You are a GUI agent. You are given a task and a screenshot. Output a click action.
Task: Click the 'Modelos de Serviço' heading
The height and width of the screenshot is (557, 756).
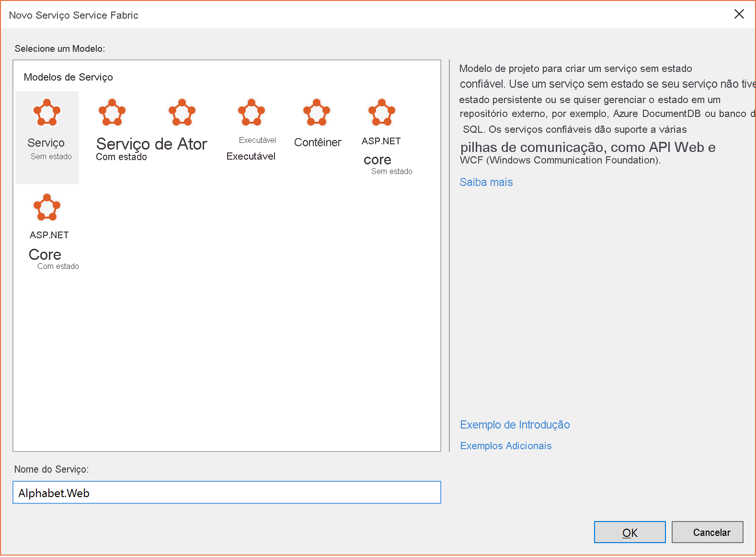tap(69, 77)
